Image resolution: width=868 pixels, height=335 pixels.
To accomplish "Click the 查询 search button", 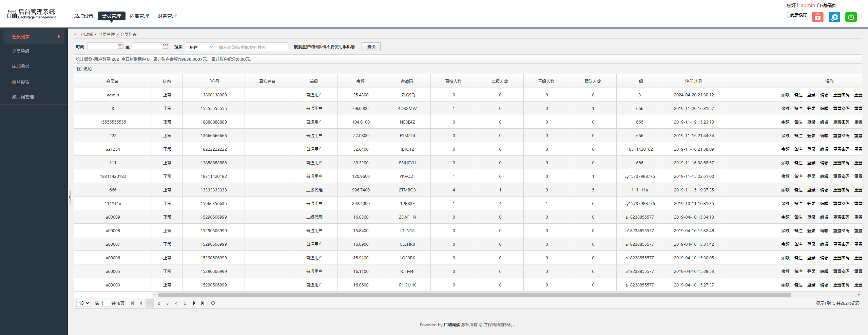I will click(371, 47).
